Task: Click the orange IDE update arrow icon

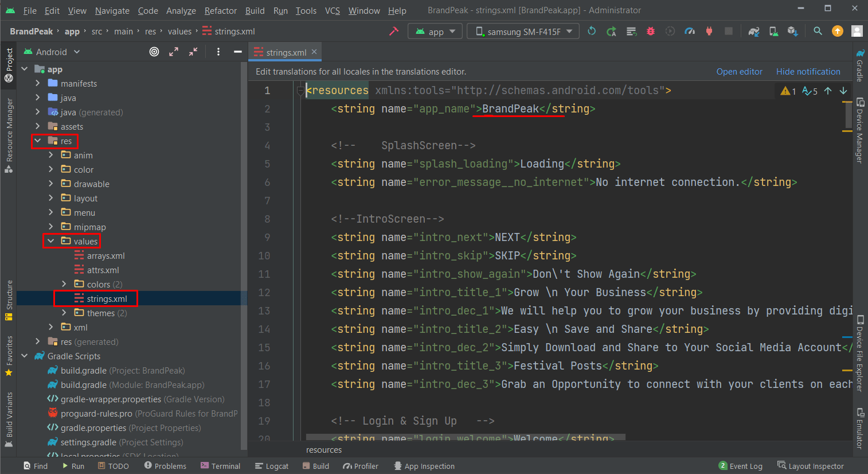Action: coord(838,31)
